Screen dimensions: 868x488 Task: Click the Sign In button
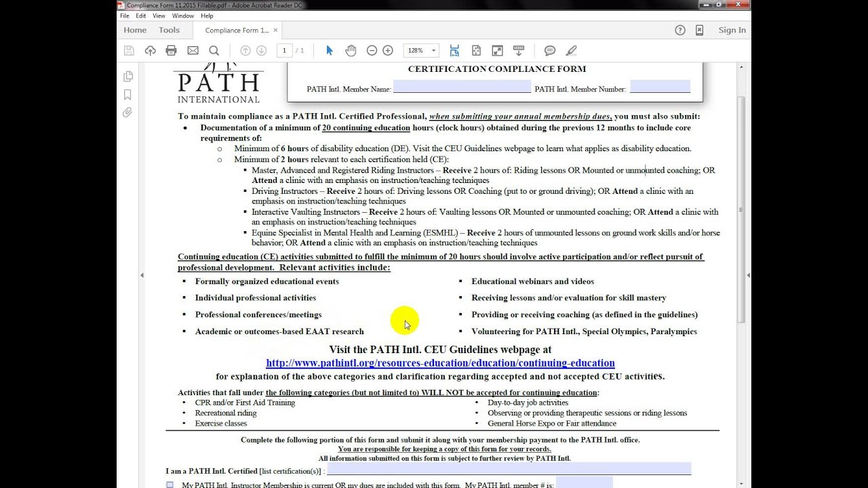(x=732, y=30)
